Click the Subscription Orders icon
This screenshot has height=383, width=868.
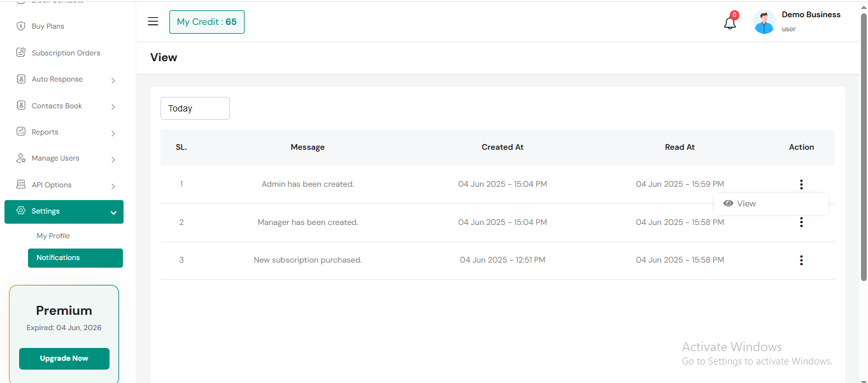coord(20,53)
